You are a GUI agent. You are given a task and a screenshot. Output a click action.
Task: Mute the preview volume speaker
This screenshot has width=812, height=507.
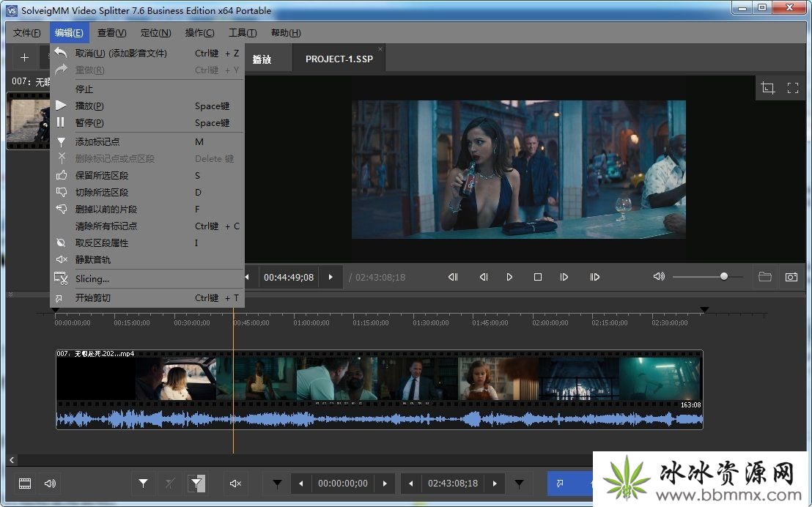click(x=659, y=276)
